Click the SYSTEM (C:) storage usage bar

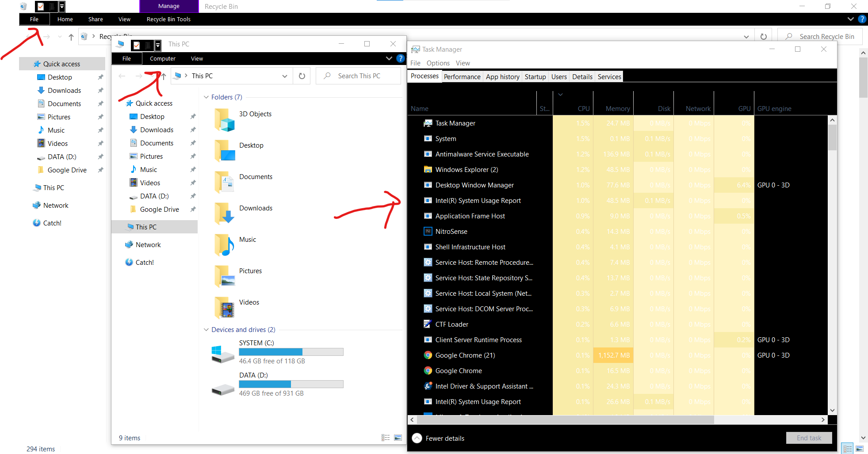click(x=291, y=352)
